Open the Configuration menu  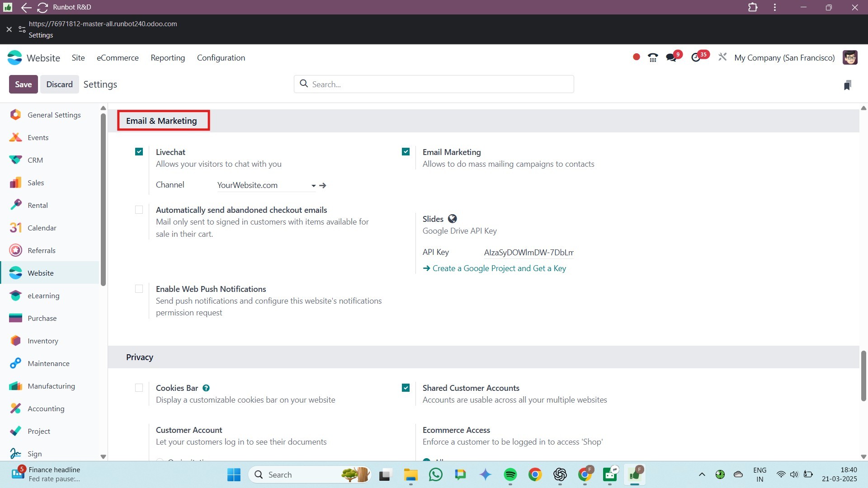(x=221, y=58)
